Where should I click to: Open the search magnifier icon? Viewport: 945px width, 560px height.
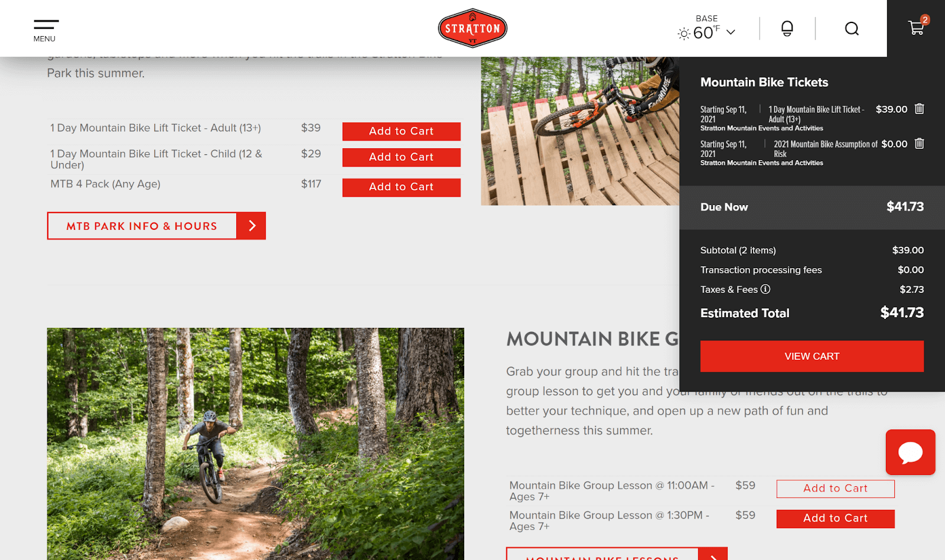point(852,28)
